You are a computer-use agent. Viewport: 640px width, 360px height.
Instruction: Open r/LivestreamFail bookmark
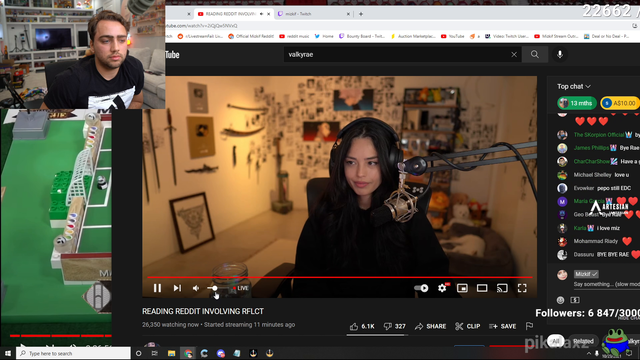[x=200, y=36]
